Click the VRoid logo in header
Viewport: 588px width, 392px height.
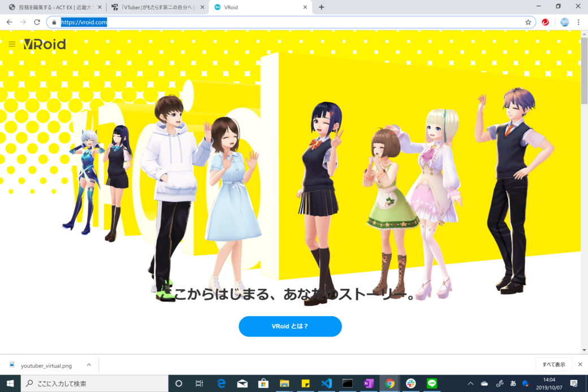pos(45,44)
